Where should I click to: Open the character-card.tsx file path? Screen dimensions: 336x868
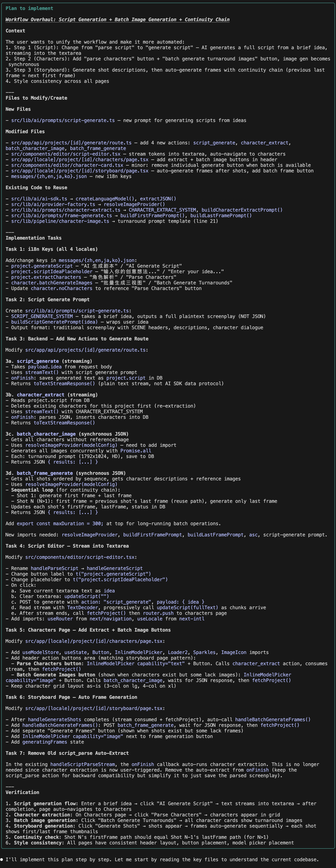pyautogui.click(x=67, y=165)
